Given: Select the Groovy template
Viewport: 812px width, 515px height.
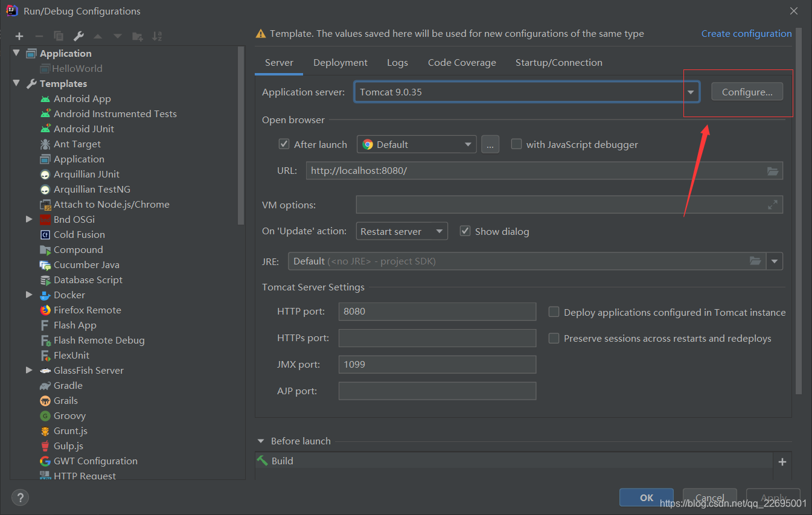Looking at the screenshot, I should coord(69,415).
